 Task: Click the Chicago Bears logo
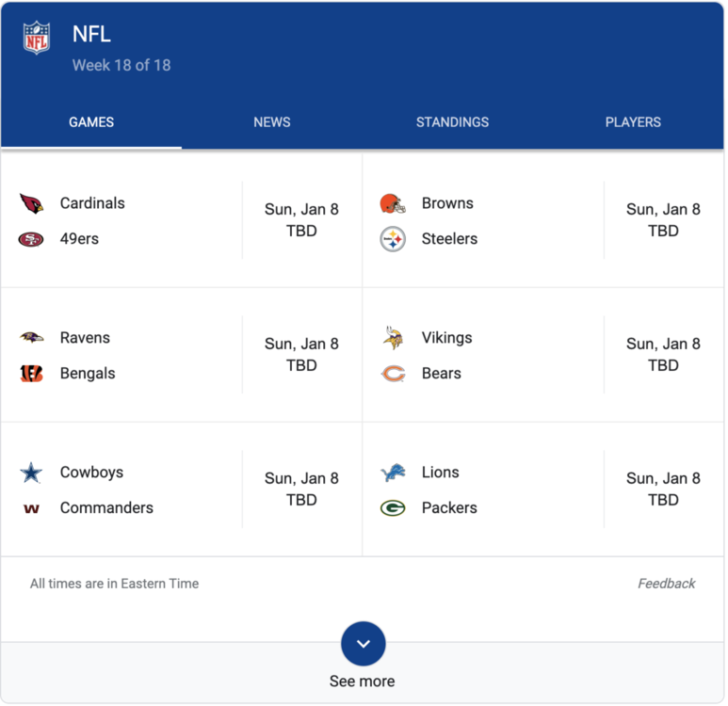393,374
